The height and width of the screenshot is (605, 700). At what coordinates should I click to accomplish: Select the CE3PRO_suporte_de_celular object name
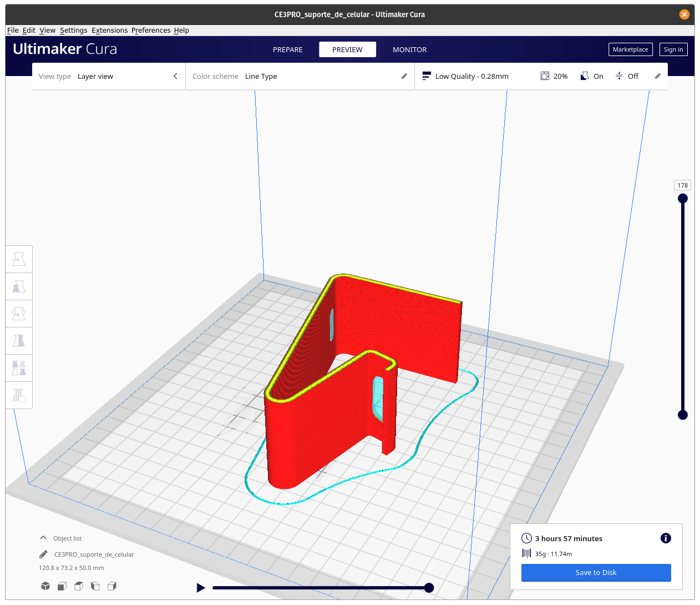coord(94,554)
